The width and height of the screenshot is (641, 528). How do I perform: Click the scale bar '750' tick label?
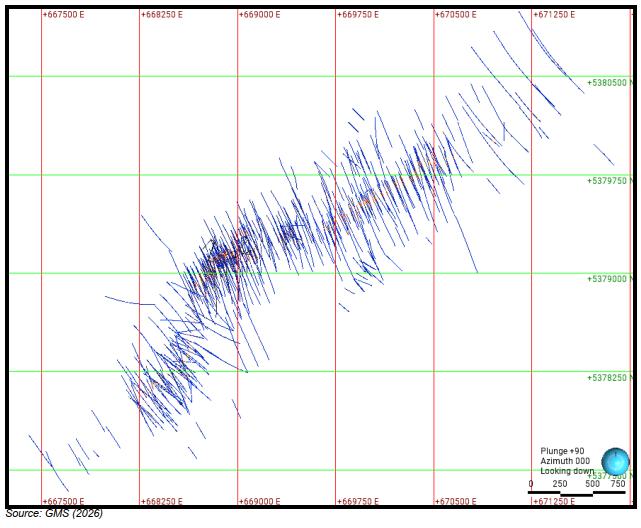point(618,484)
